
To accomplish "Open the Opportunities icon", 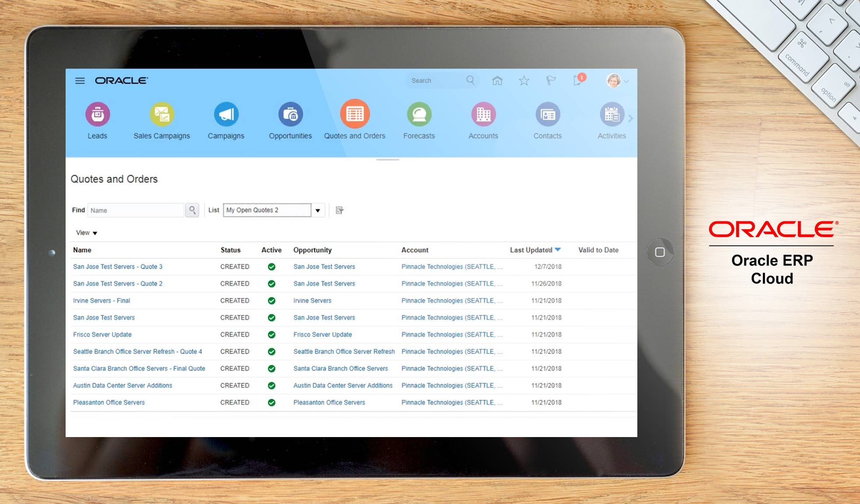I will click(290, 115).
